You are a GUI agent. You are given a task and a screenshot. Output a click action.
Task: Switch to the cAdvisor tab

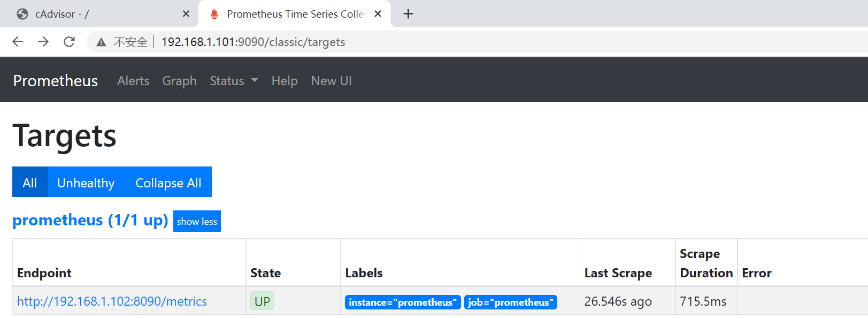(99, 14)
